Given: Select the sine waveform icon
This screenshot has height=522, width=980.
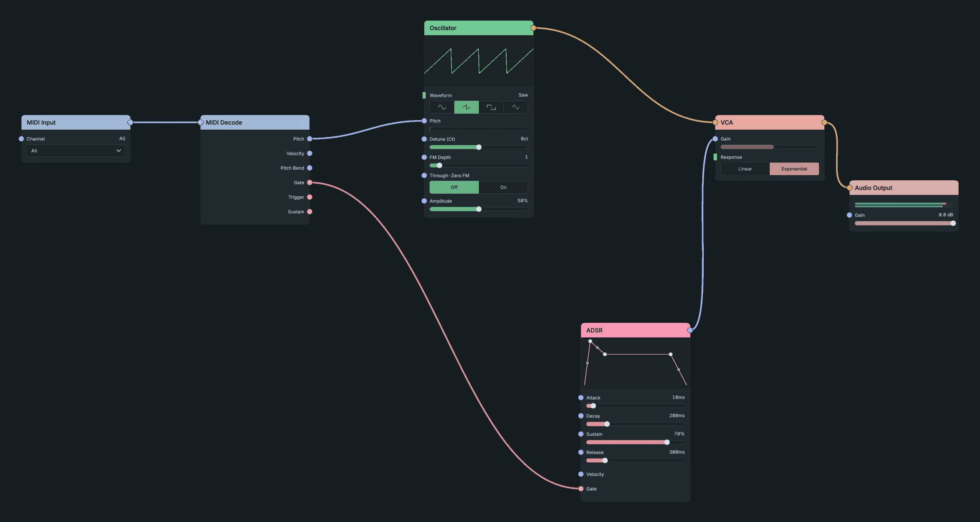Looking at the screenshot, I should pyautogui.click(x=442, y=107).
